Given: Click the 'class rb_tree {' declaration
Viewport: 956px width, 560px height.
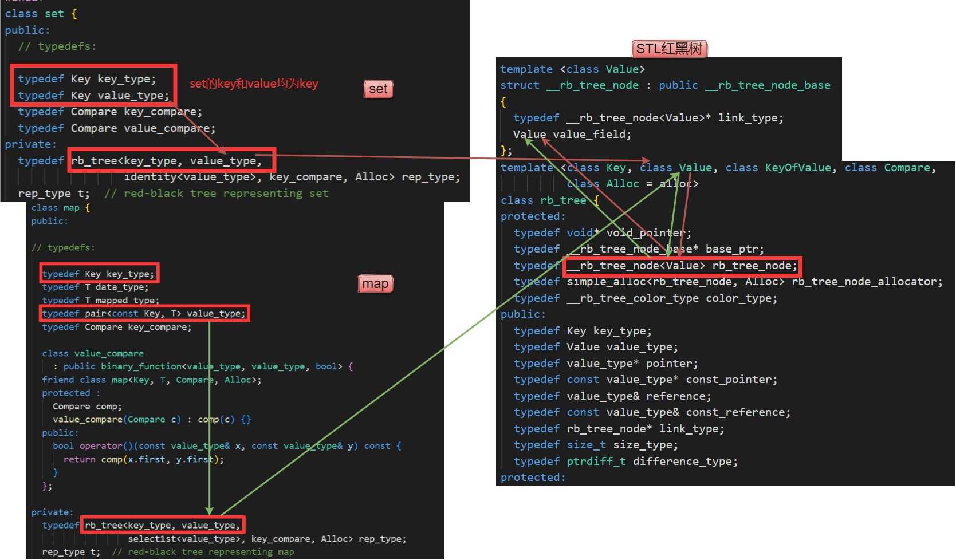Looking at the screenshot, I should [550, 200].
